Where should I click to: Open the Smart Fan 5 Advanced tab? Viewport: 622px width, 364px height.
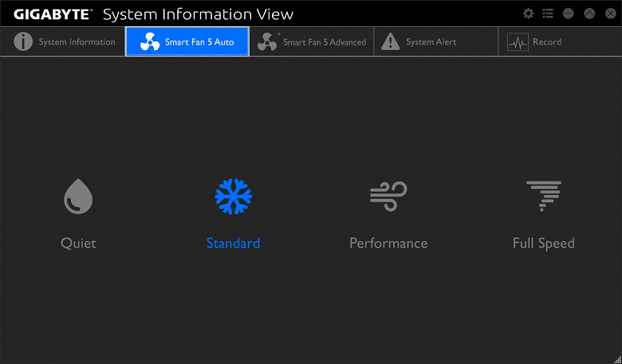[324, 42]
